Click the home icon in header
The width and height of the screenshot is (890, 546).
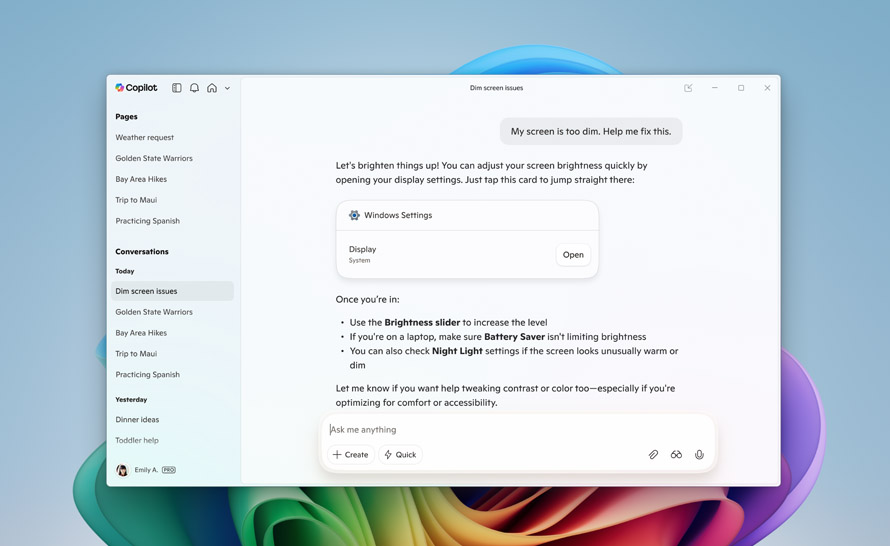(212, 88)
